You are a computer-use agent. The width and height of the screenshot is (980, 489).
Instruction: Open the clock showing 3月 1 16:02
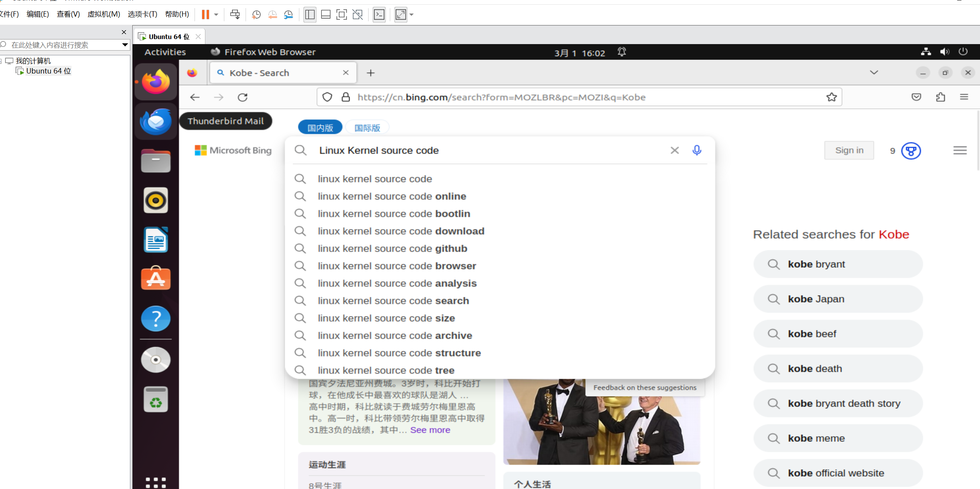579,53
